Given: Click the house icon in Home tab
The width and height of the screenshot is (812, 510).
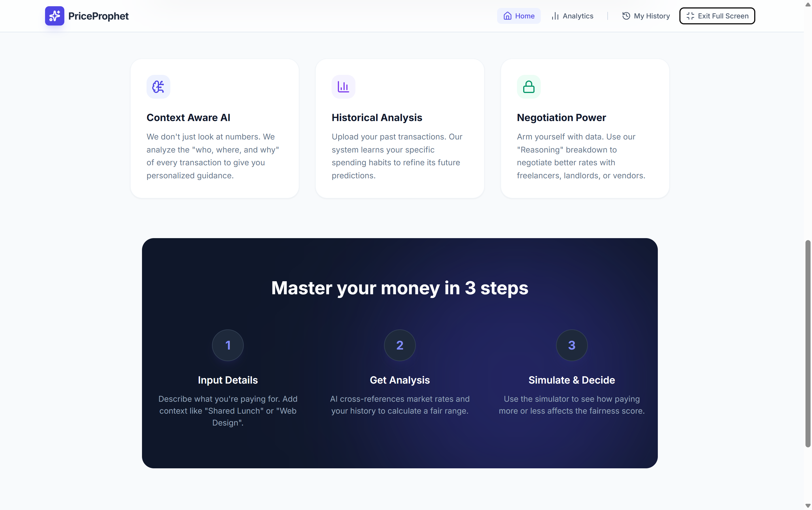Looking at the screenshot, I should click(508, 16).
